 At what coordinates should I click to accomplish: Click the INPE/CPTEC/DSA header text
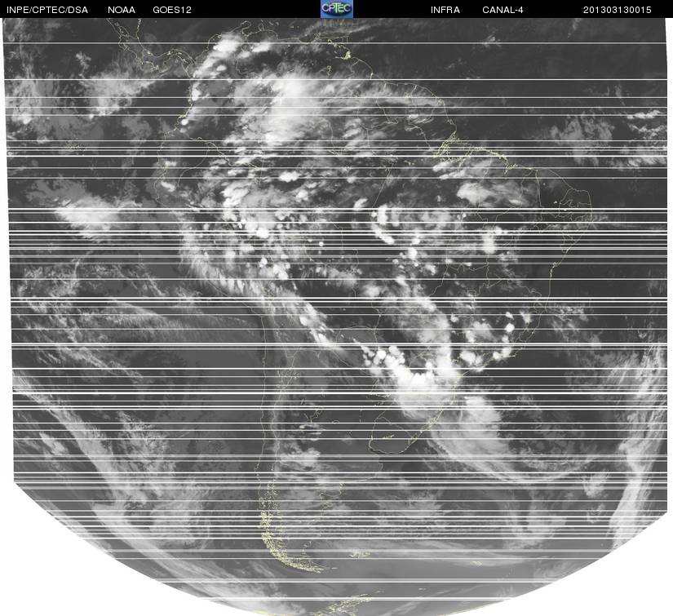tap(47, 10)
